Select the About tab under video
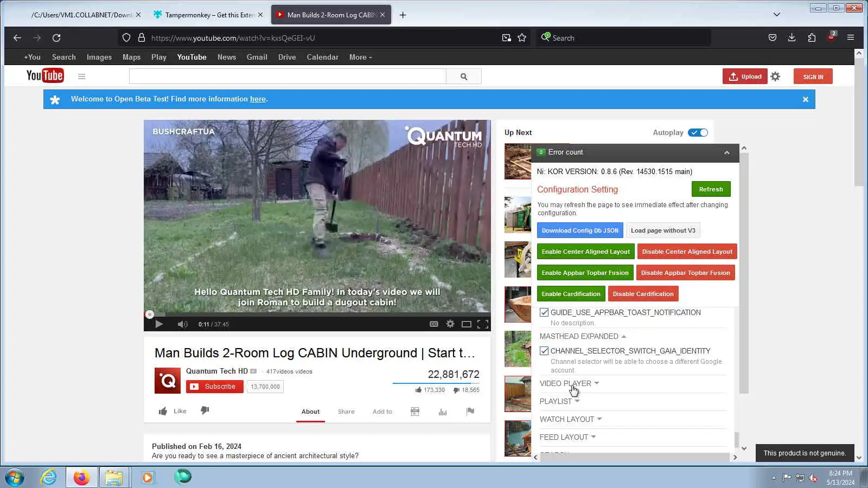Image resolution: width=868 pixels, height=488 pixels. point(310,412)
